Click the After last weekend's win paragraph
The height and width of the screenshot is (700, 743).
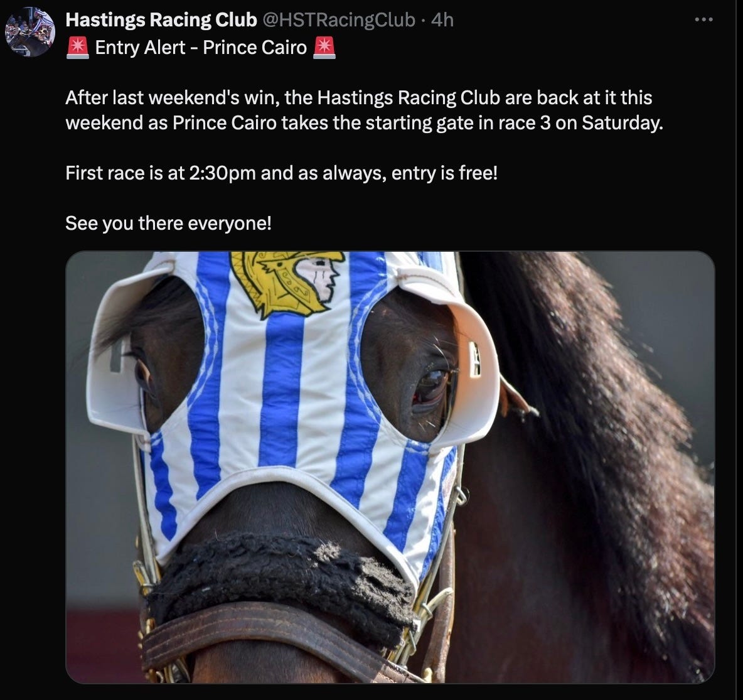[x=364, y=110]
